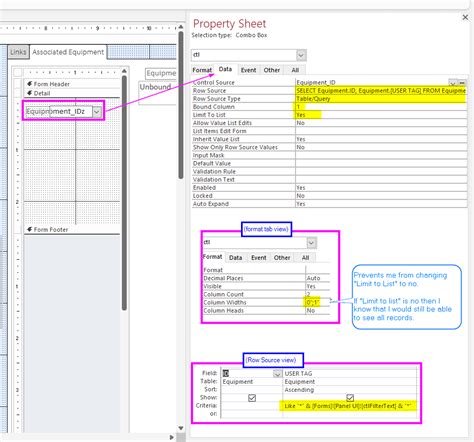
Task: Toggle the Show checkbox for USER TAG column
Action: pyautogui.click(x=350, y=398)
